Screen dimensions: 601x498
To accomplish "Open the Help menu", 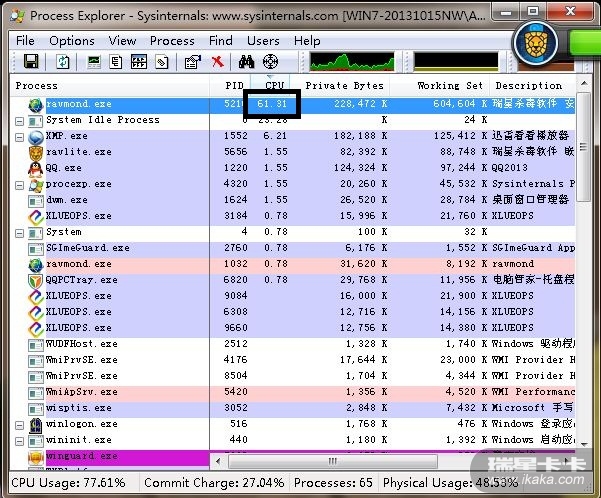I will pyautogui.click(x=307, y=41).
